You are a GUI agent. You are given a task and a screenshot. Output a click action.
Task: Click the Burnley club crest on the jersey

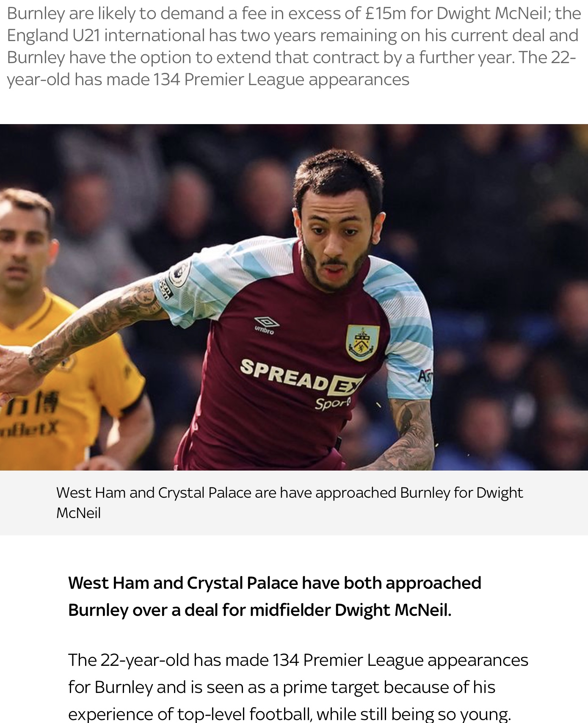362,343
